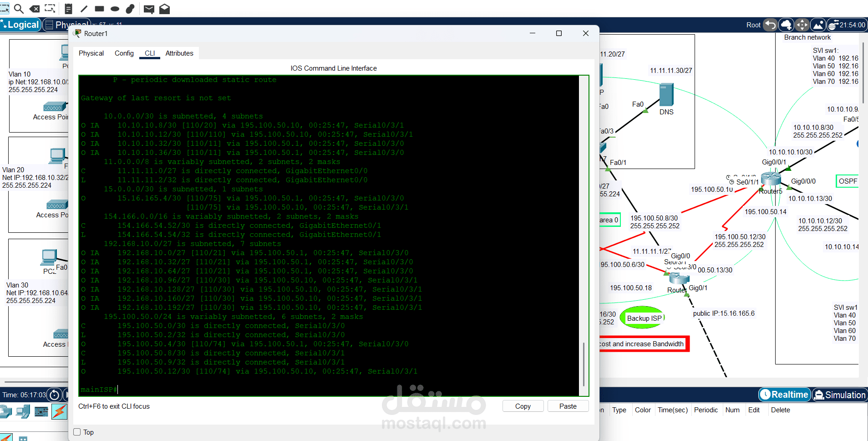Click the Back navigation arrow beside Root

(x=770, y=25)
